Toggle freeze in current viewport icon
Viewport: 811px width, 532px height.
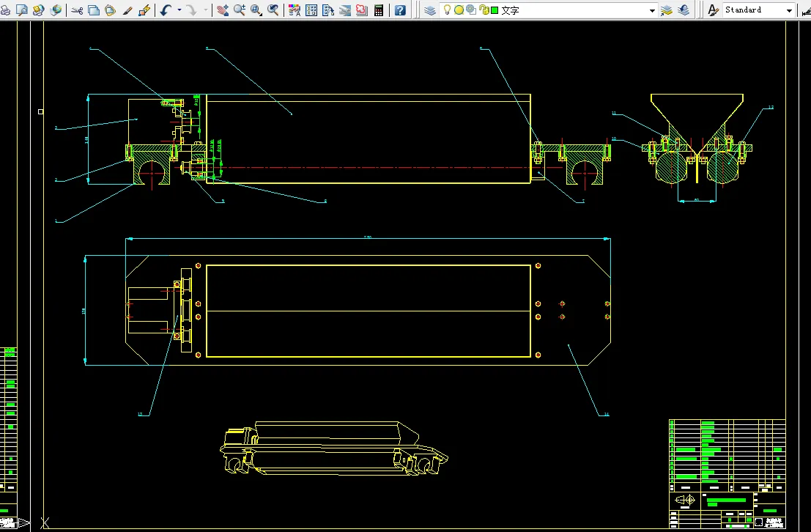470,10
